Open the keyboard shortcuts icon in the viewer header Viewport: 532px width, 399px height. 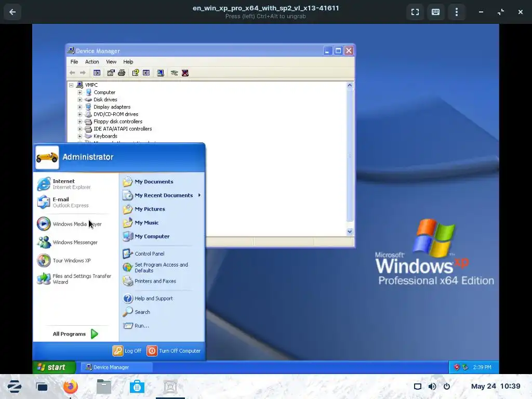pyautogui.click(x=436, y=12)
